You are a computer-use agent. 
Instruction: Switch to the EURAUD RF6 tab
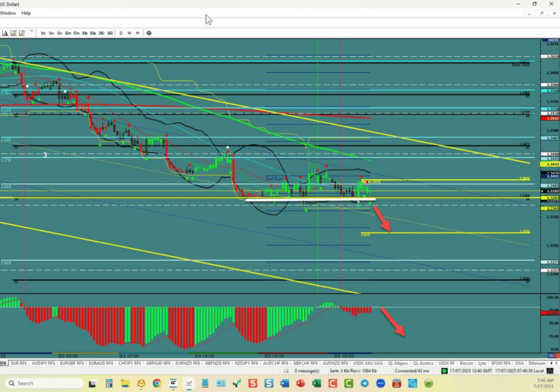click(x=101, y=363)
